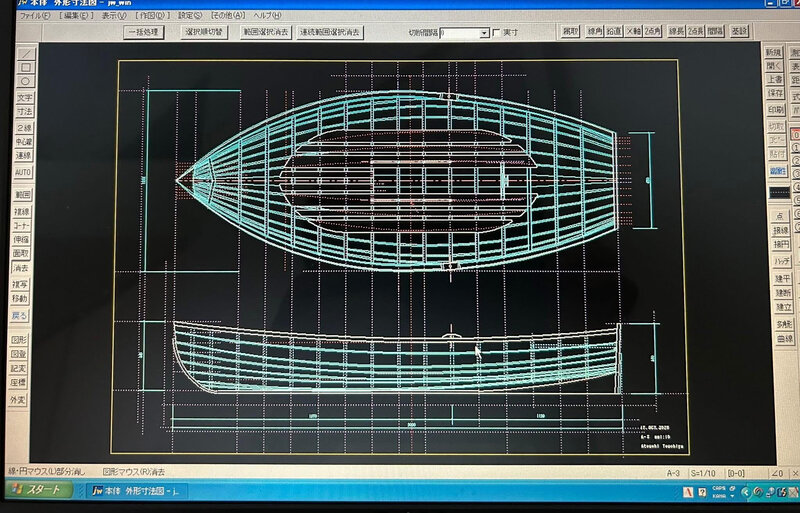The width and height of the screenshot is (800, 513).
Task: Select the line drawing tool
Action: [x=25, y=54]
